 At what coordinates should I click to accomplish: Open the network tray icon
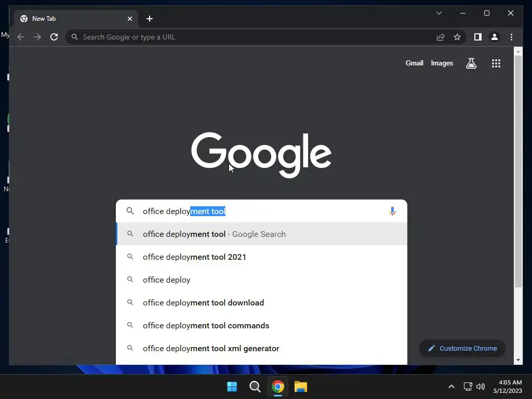468,387
